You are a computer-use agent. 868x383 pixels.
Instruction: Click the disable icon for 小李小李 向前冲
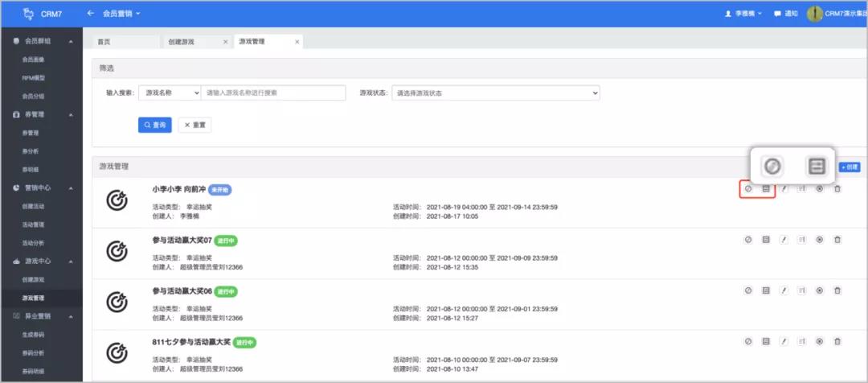[x=748, y=189]
